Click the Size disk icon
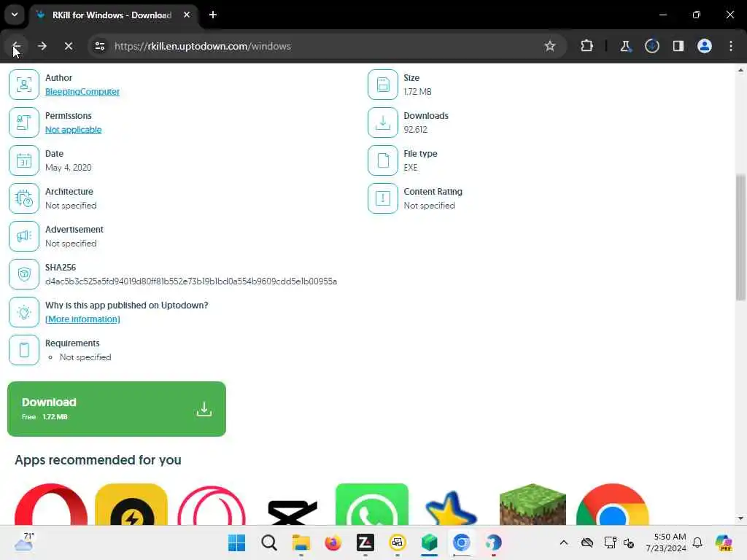The height and width of the screenshot is (560, 747). pos(382,85)
